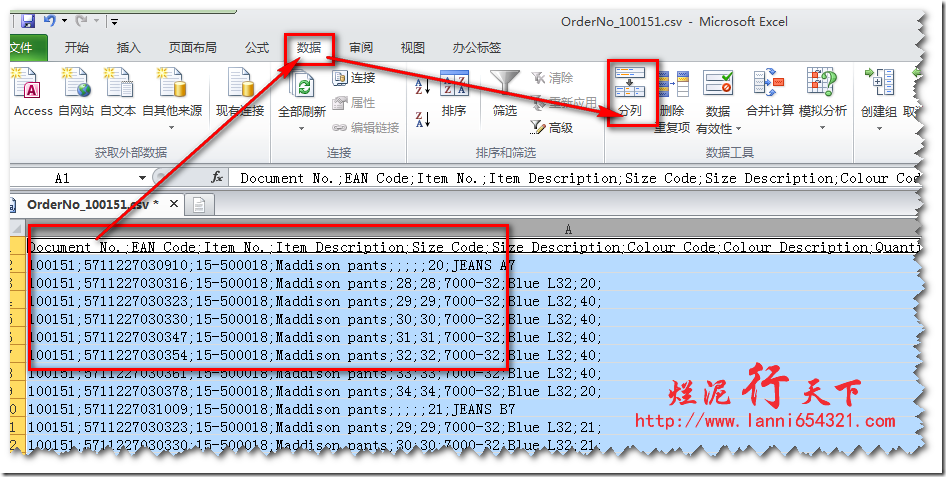Sort ascending A to Z
This screenshot has width=946, height=477.
[x=423, y=86]
